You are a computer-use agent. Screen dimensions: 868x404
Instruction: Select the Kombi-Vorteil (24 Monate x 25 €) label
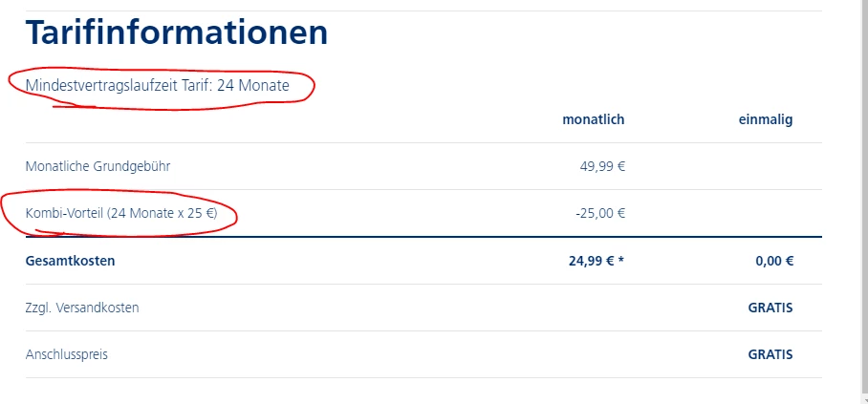coord(121,213)
